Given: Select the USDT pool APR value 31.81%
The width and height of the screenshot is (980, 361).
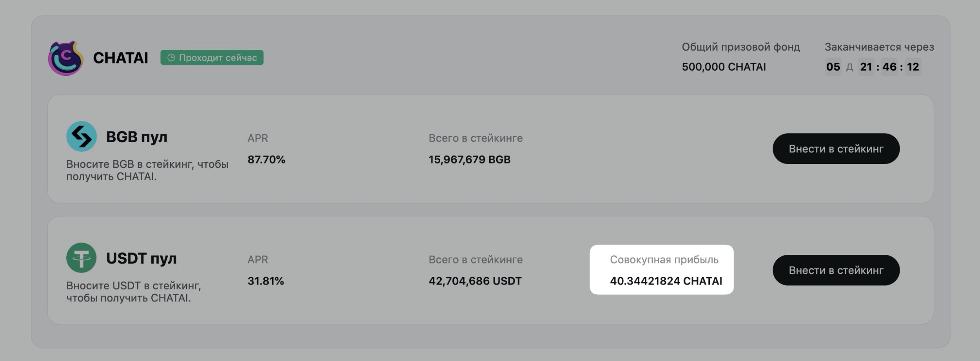Looking at the screenshot, I should 265,281.
